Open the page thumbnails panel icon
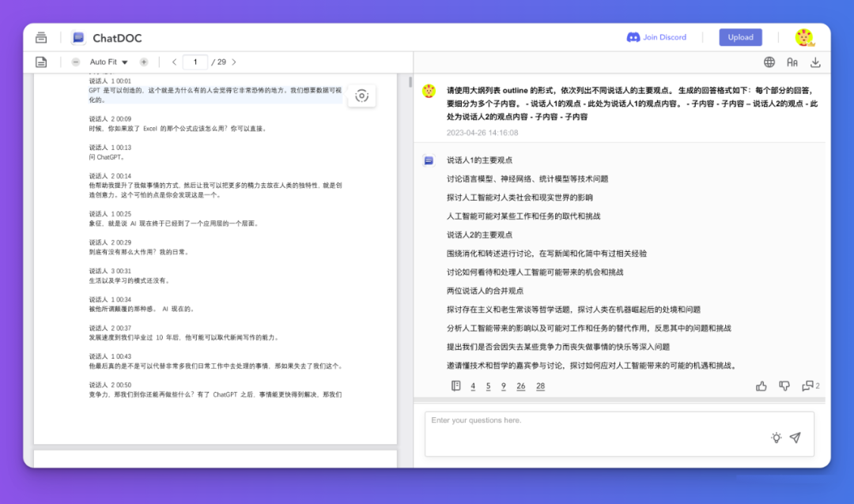Screen dimensions: 854x504 pyautogui.click(x=40, y=62)
